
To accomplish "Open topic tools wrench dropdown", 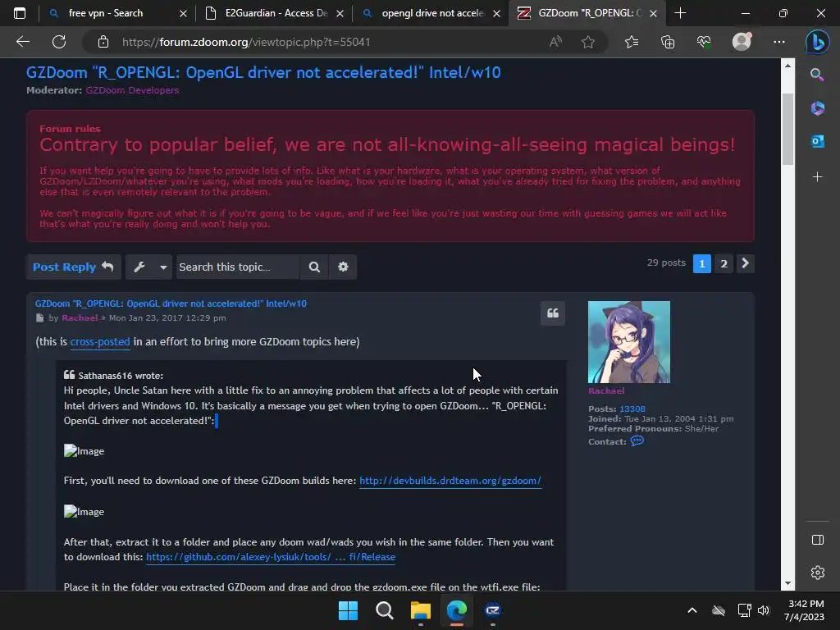I will (x=149, y=267).
